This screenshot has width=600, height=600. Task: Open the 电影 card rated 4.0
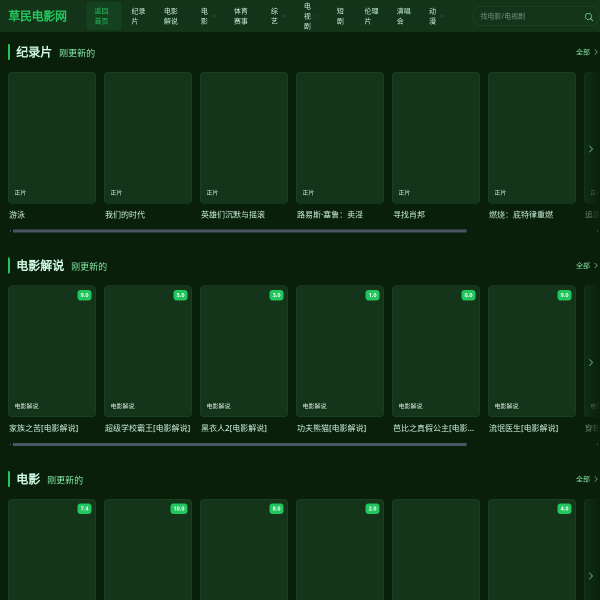tap(532, 549)
